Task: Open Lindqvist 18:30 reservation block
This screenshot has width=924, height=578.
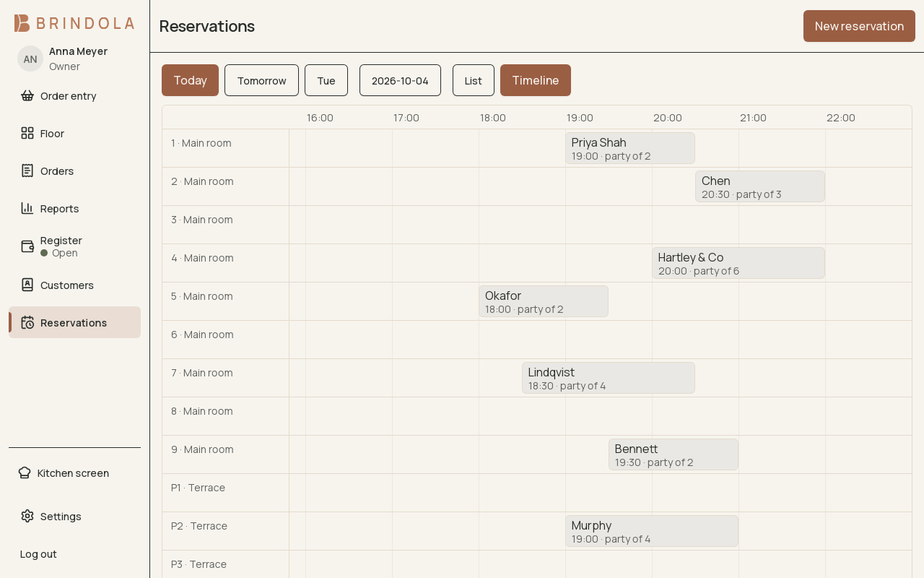Action: 609,378
